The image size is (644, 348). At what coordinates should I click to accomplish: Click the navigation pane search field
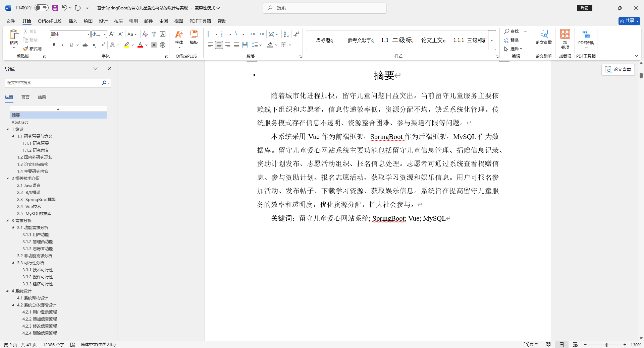pos(54,83)
